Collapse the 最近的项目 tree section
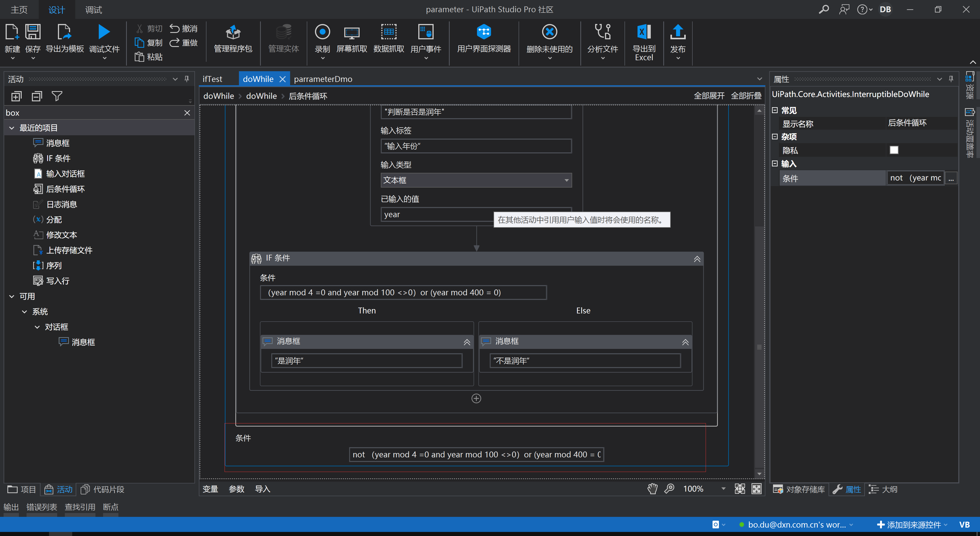Image resolution: width=980 pixels, height=536 pixels. [11, 127]
